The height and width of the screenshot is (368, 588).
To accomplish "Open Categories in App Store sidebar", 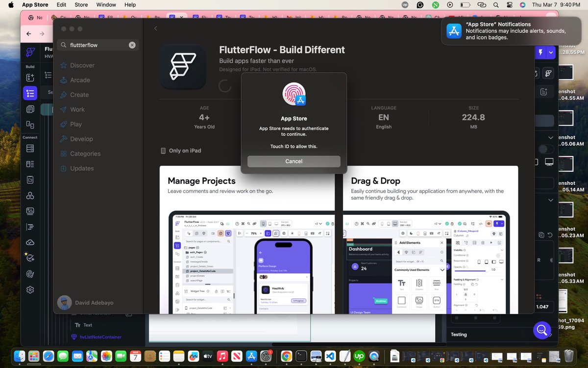I will click(x=80, y=154).
